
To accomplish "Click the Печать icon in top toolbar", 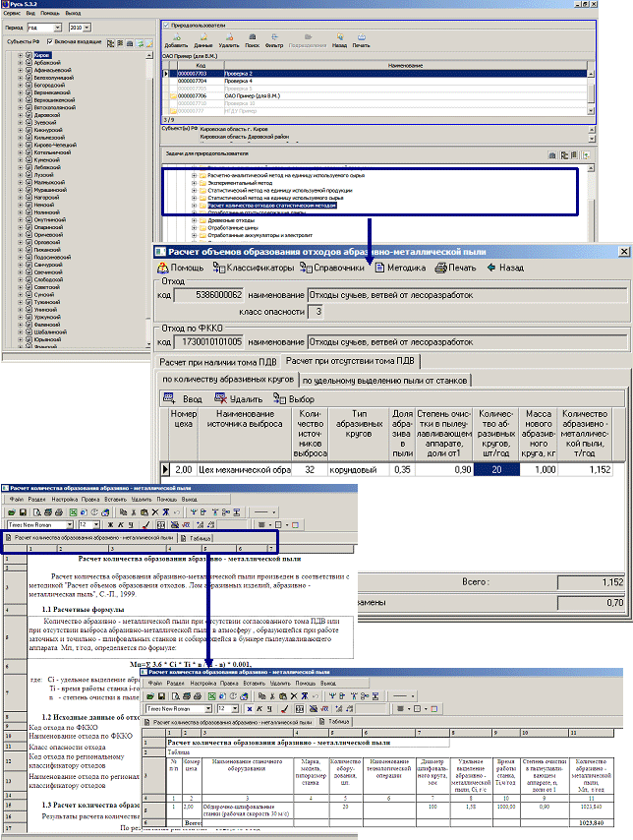I will [x=362, y=40].
